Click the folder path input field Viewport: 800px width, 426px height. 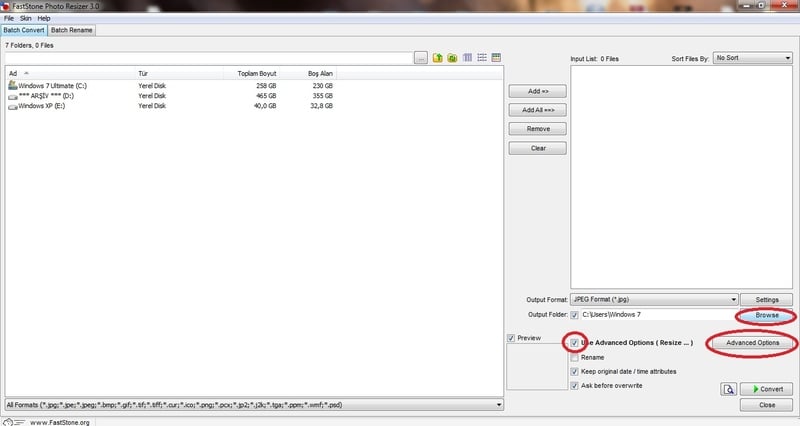(208, 58)
